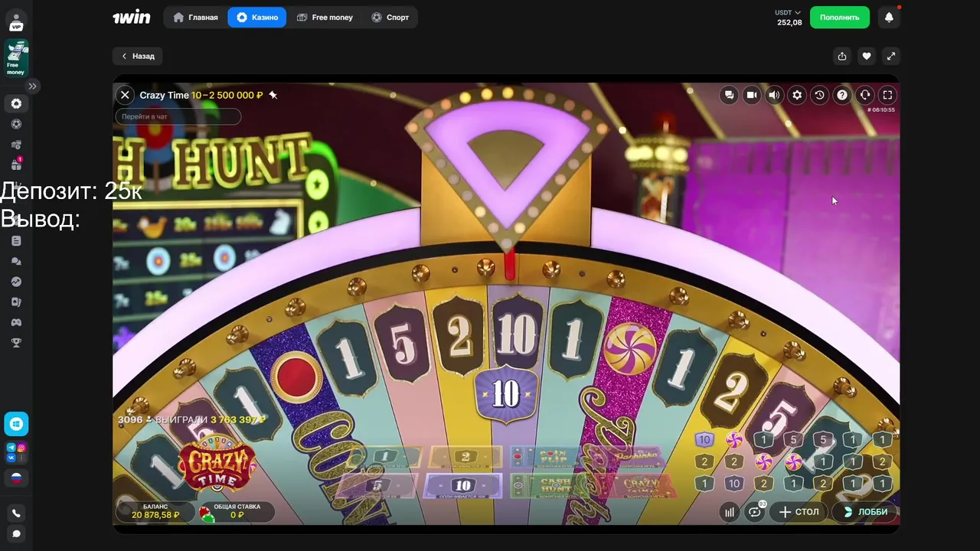Focus the Перейти в чат input field

[178, 116]
